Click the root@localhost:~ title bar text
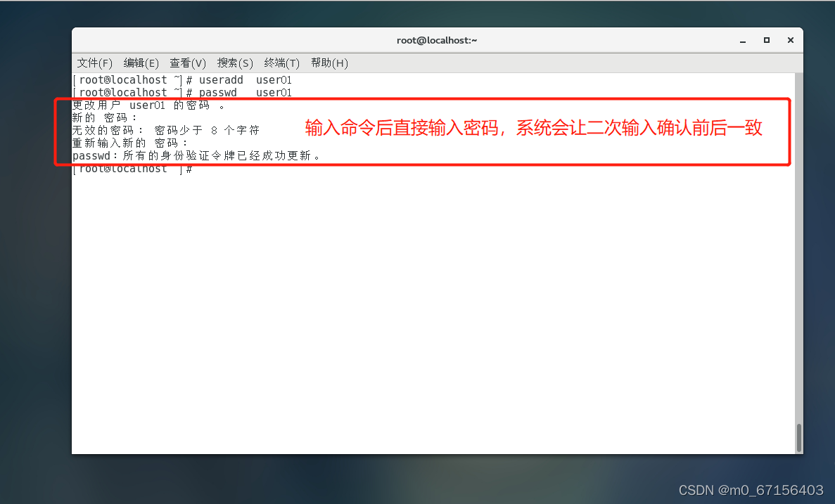835x504 pixels. click(x=437, y=41)
